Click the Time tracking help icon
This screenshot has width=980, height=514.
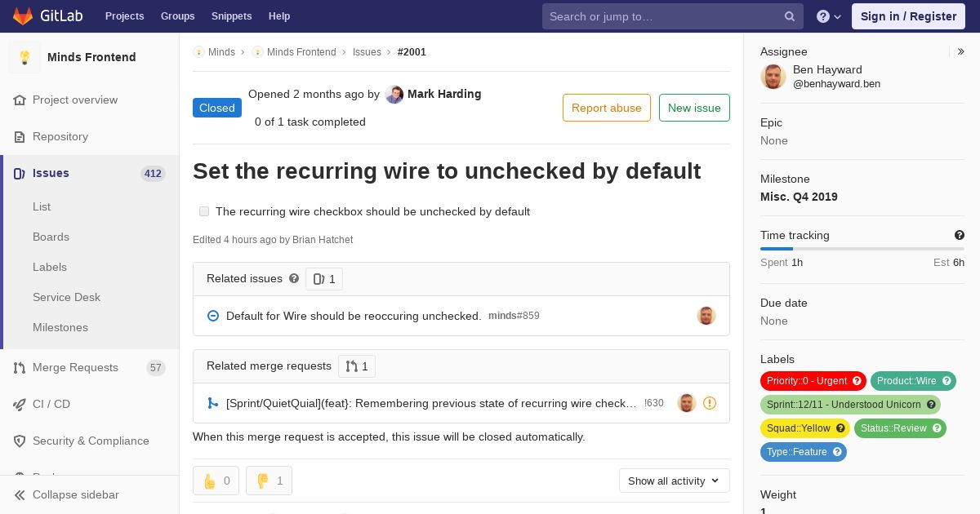[960, 235]
